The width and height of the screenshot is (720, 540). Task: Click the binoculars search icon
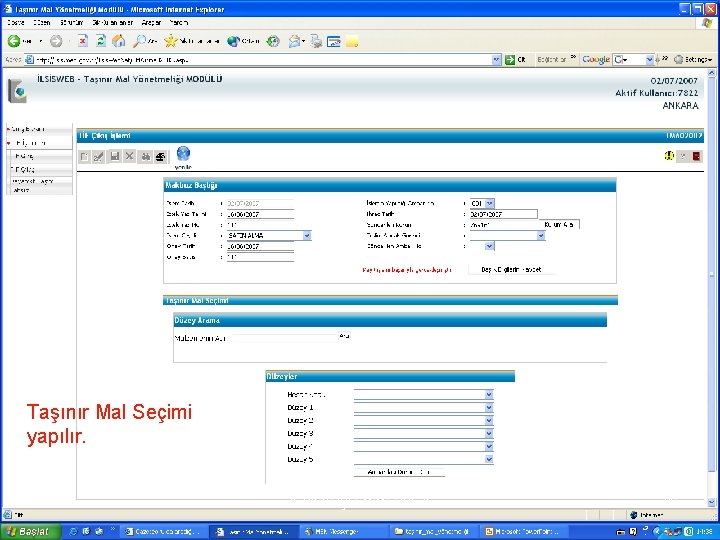(146, 157)
